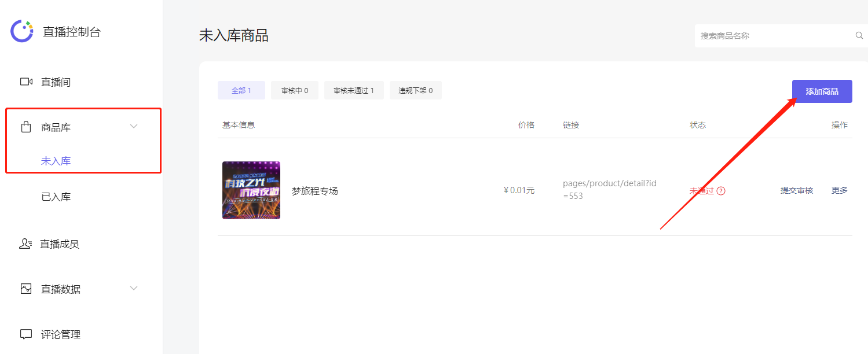Click the chart icon beside 直播数据

point(26,289)
